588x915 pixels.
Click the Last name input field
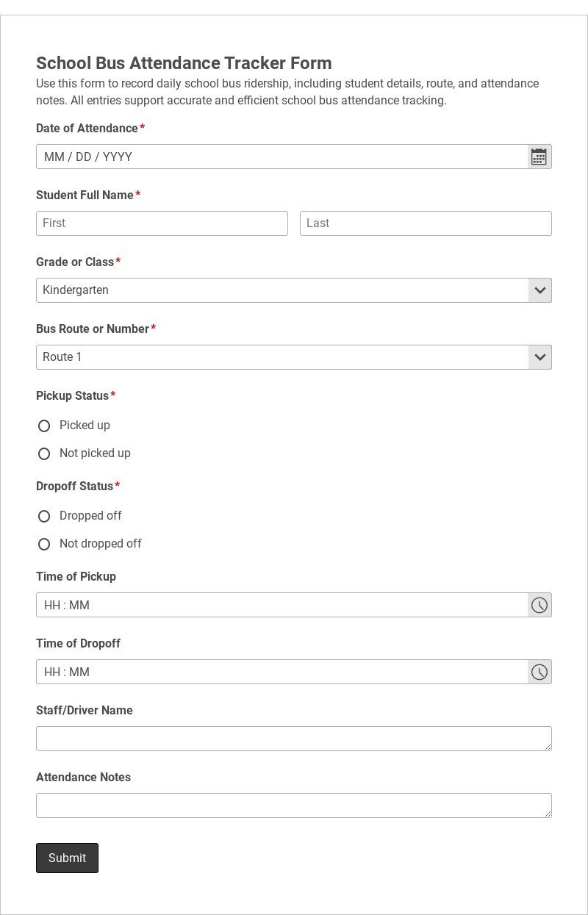[426, 223]
